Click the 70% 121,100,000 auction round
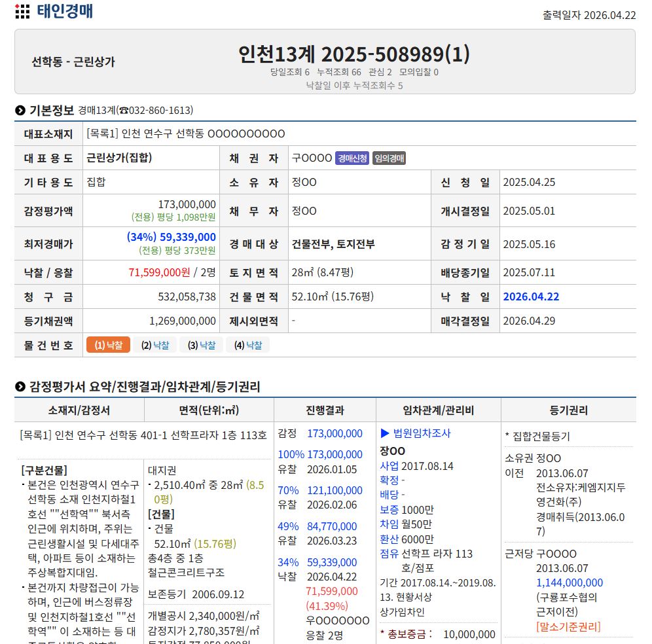 pos(319,490)
